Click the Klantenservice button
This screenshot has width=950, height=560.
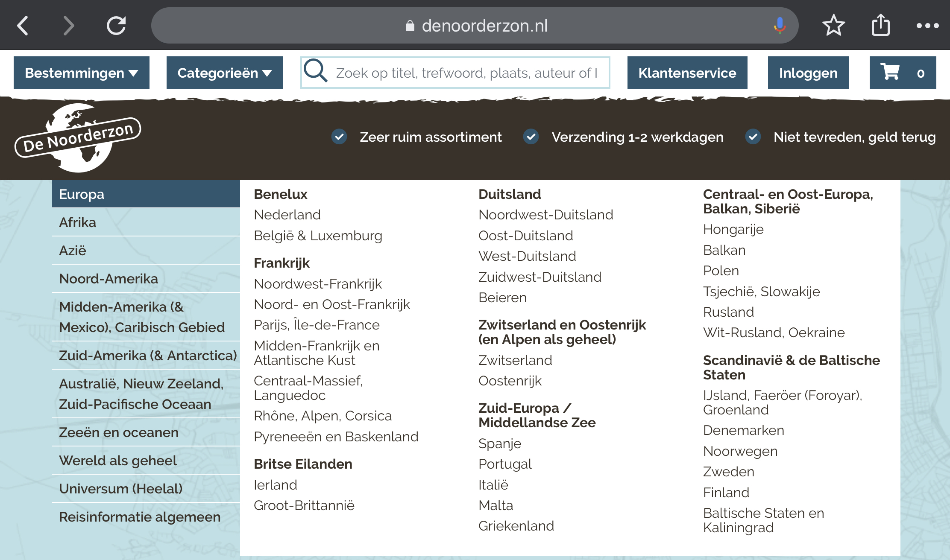[x=687, y=73]
